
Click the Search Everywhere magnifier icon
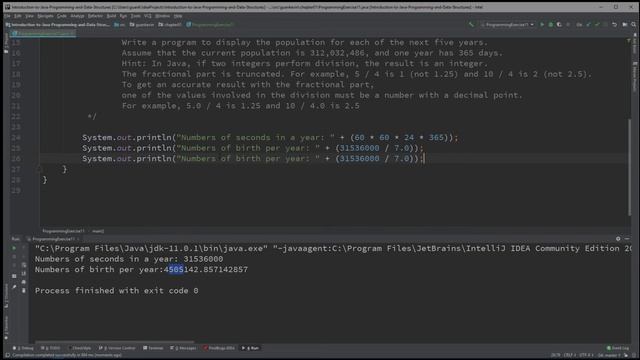(x=633, y=24)
